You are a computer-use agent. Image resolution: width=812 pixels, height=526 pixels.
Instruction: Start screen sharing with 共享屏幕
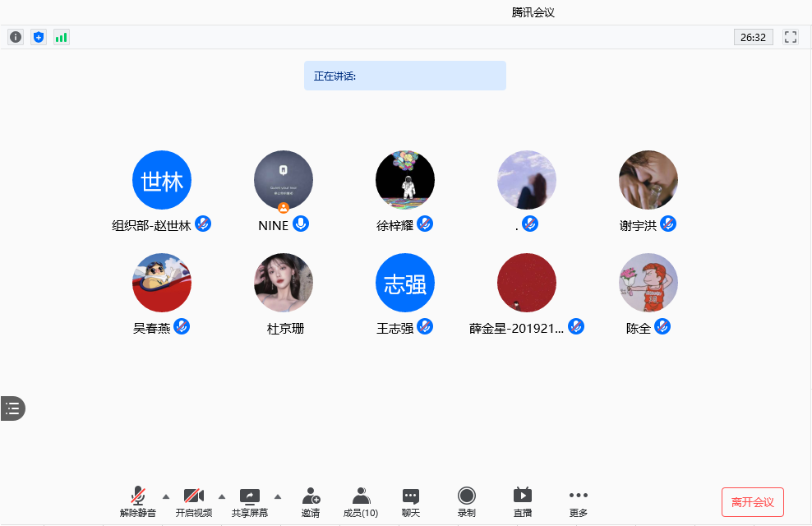(250, 501)
